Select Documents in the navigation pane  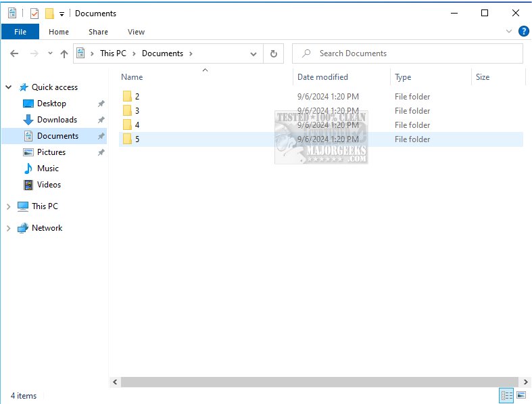[57, 136]
